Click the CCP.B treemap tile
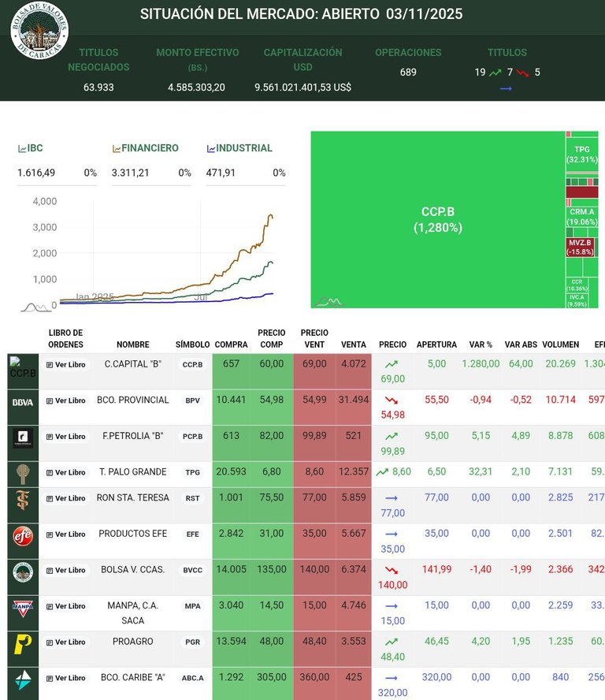 [x=438, y=219]
